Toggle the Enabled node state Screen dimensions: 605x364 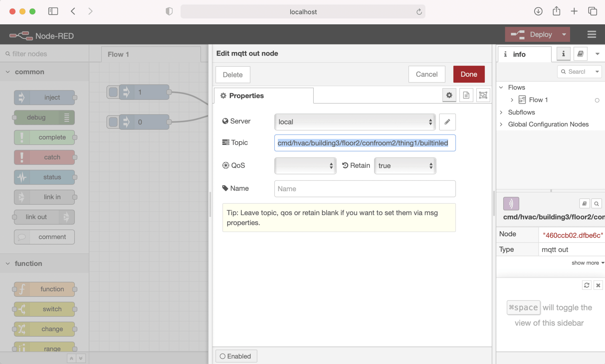click(236, 356)
